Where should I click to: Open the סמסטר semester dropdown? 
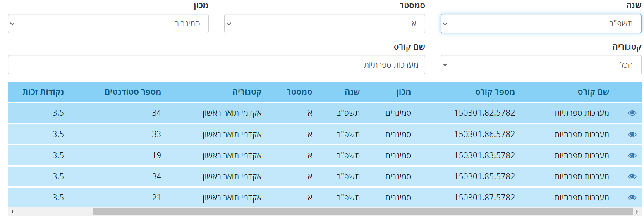point(324,24)
